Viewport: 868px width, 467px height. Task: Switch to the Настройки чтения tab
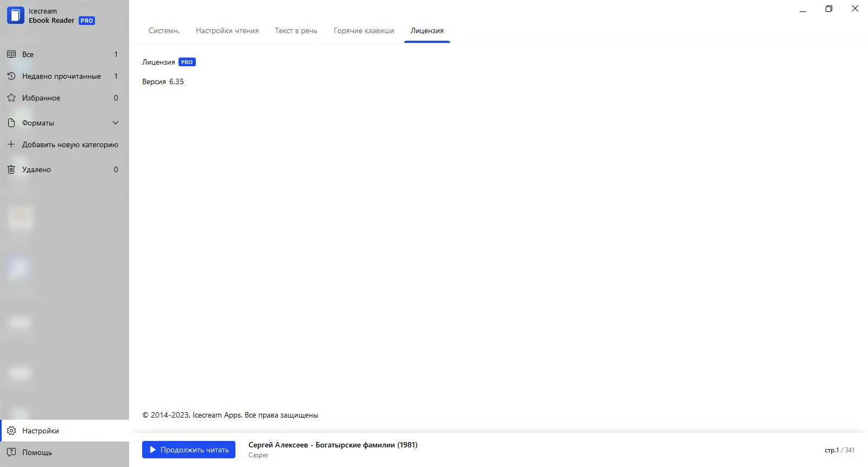227,30
